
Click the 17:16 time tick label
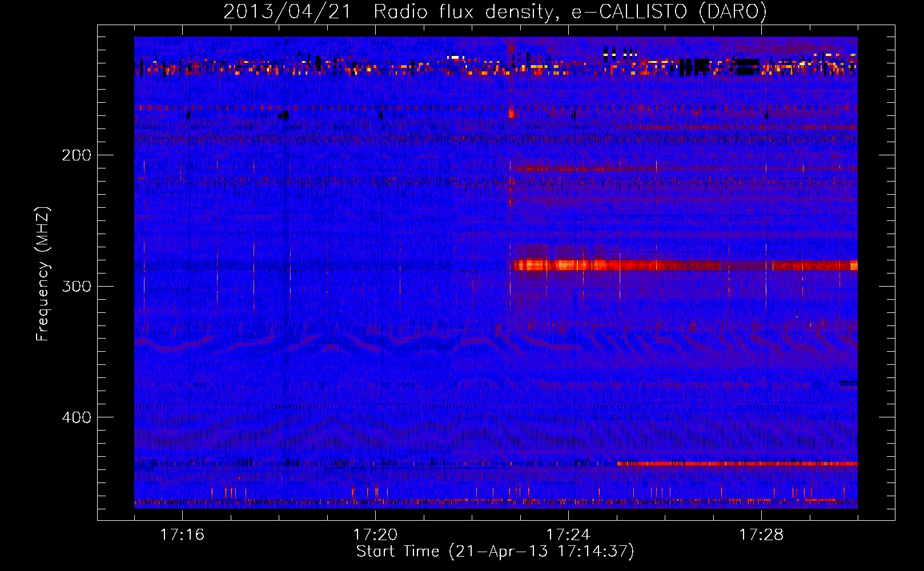(x=182, y=534)
